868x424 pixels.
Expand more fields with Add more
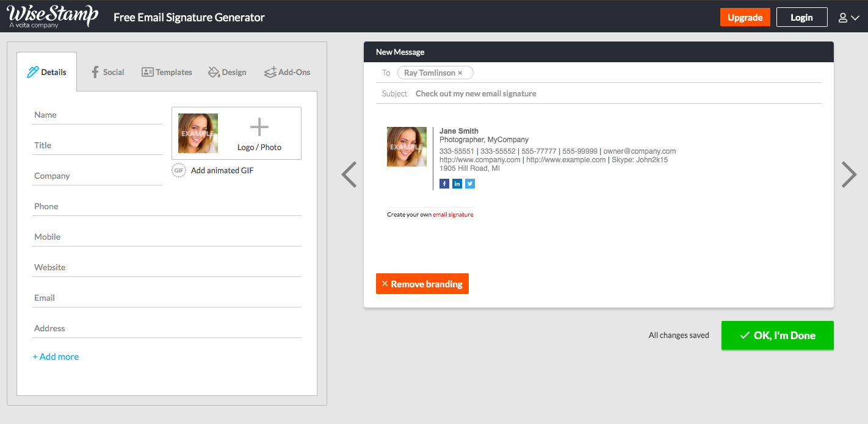[x=56, y=356]
